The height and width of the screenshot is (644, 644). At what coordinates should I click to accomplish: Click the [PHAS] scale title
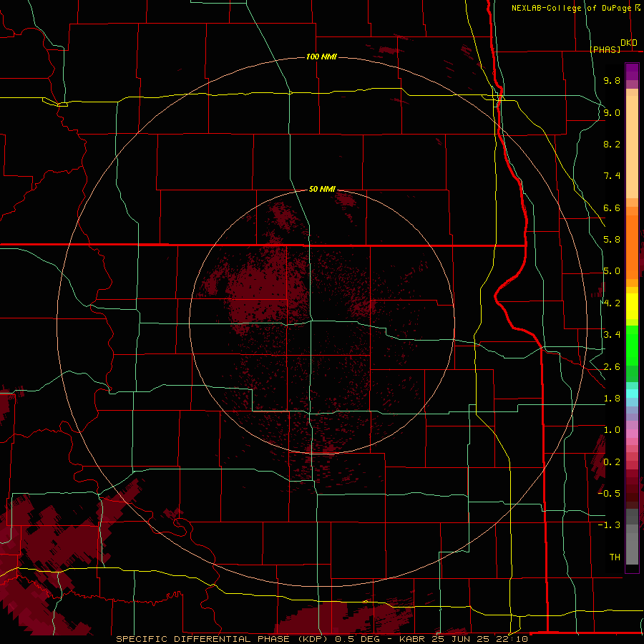pyautogui.click(x=605, y=49)
